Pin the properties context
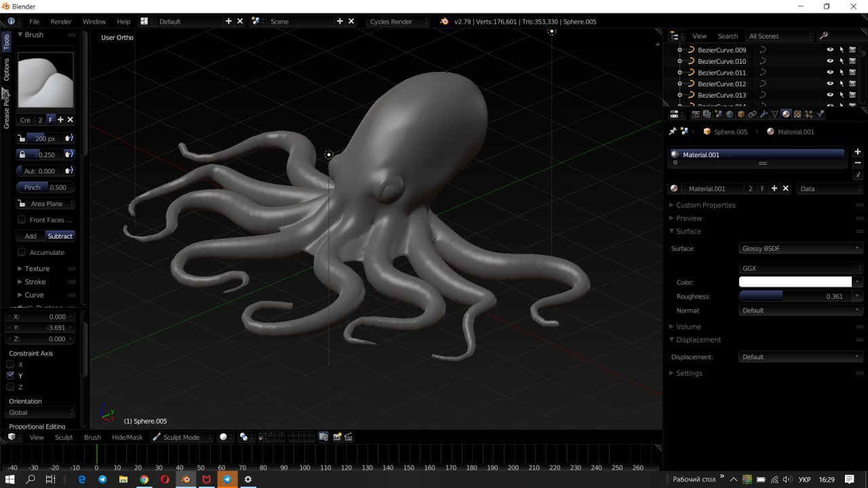 click(673, 131)
